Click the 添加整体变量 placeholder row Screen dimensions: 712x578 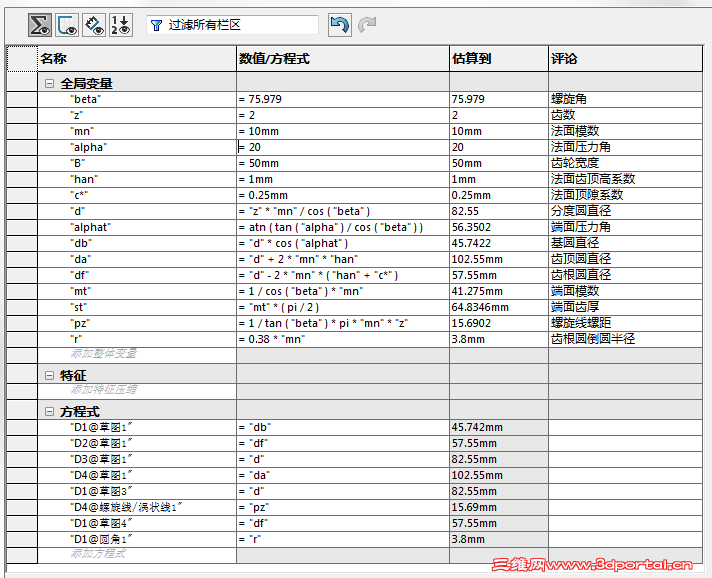pos(137,354)
